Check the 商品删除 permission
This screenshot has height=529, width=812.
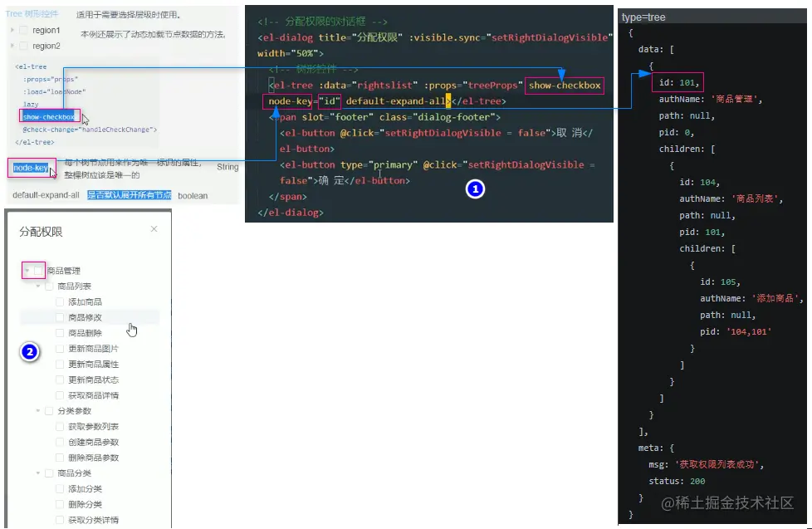click(x=60, y=333)
